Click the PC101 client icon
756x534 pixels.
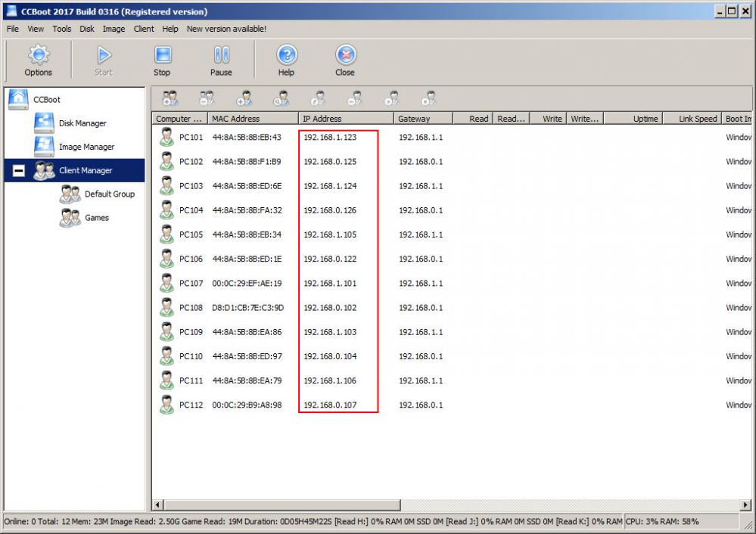(166, 138)
